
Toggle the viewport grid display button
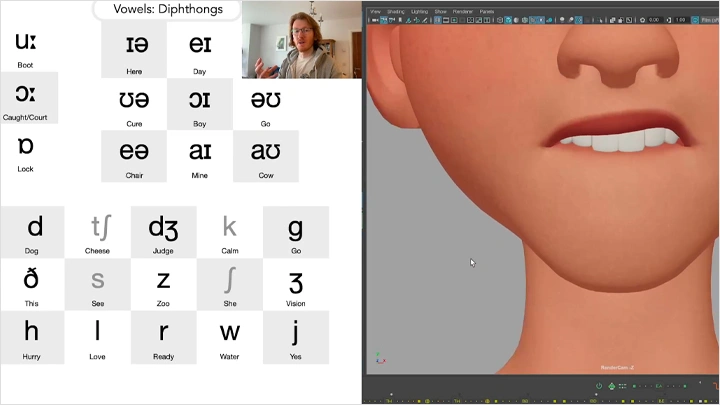click(x=438, y=20)
